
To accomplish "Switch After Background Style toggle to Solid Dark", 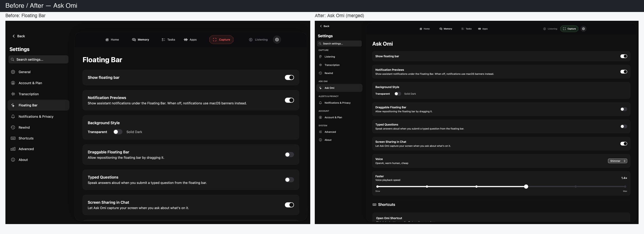I will (x=397, y=94).
